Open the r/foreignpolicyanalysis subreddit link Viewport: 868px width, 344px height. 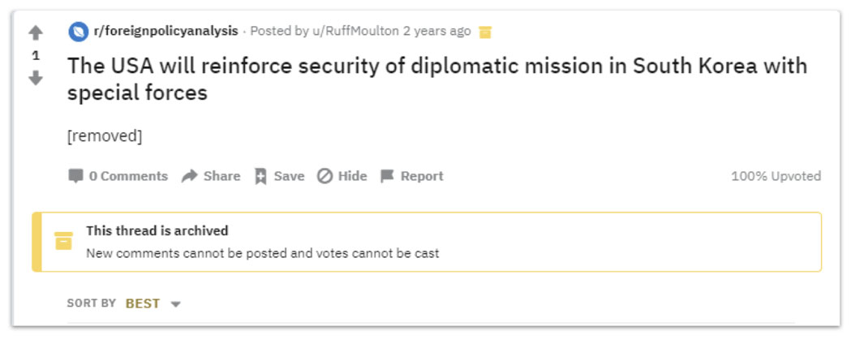(166, 31)
